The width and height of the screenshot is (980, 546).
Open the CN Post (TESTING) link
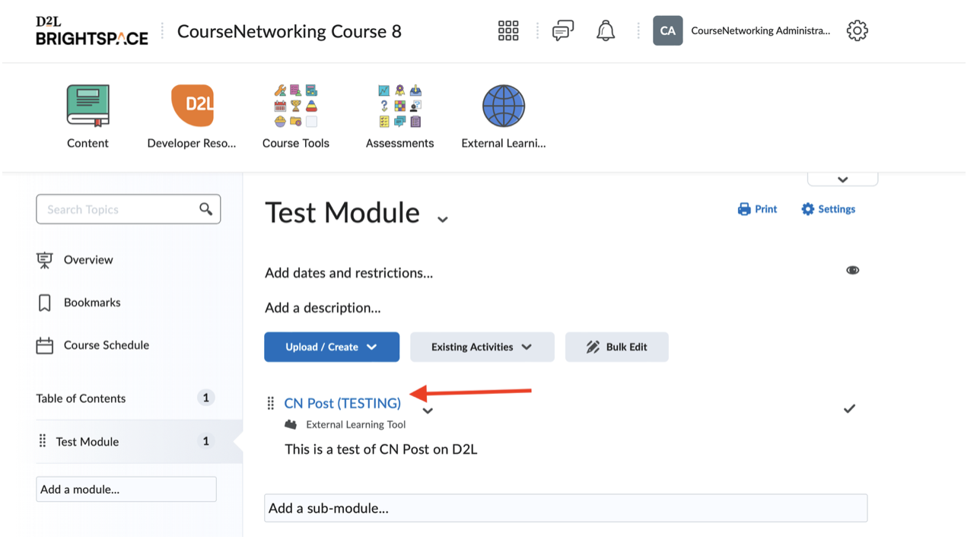pos(342,403)
